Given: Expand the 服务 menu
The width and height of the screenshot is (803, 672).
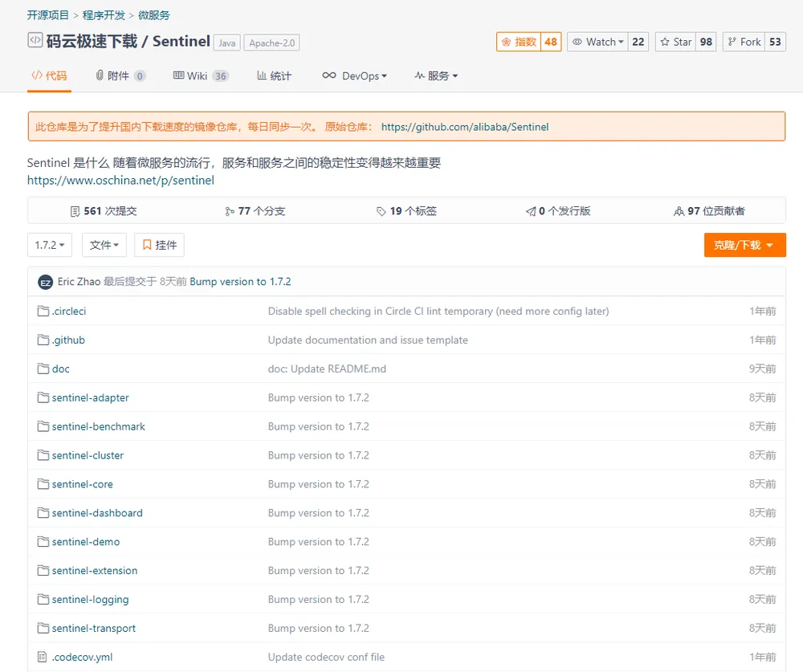Looking at the screenshot, I should click(436, 75).
